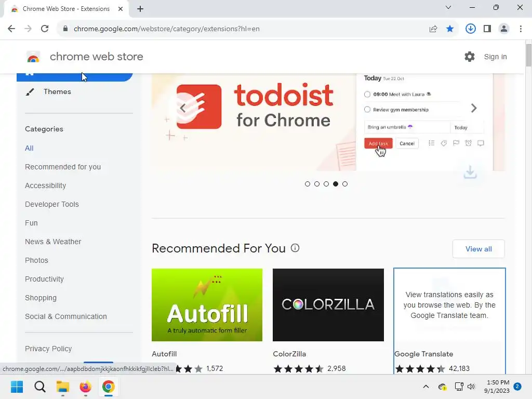Select the fourth carousel dot
Viewport: 532px width, 399px height.
click(336, 184)
